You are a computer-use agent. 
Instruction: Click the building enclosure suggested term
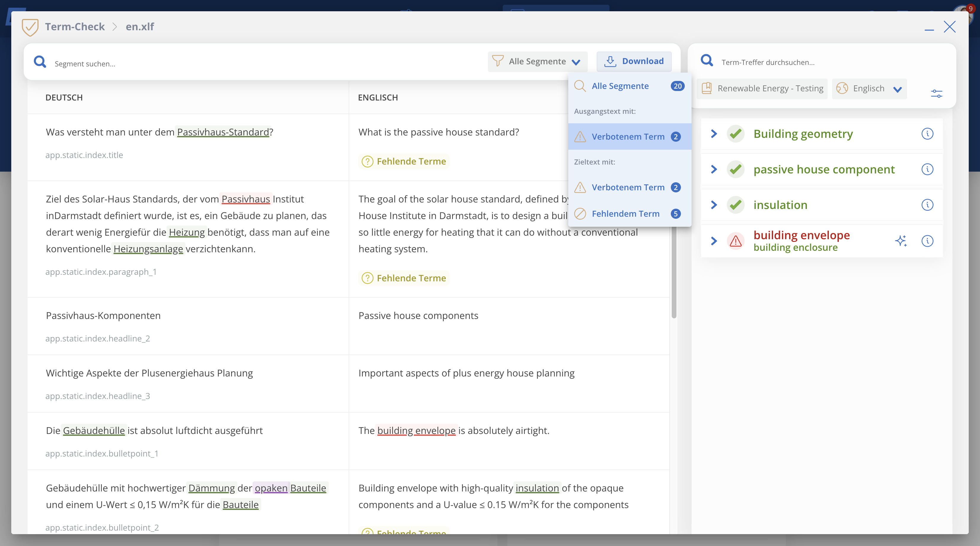(796, 248)
